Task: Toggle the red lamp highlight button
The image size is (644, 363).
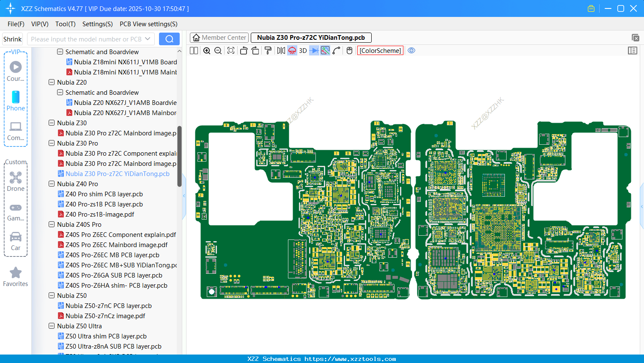Action: (x=292, y=51)
